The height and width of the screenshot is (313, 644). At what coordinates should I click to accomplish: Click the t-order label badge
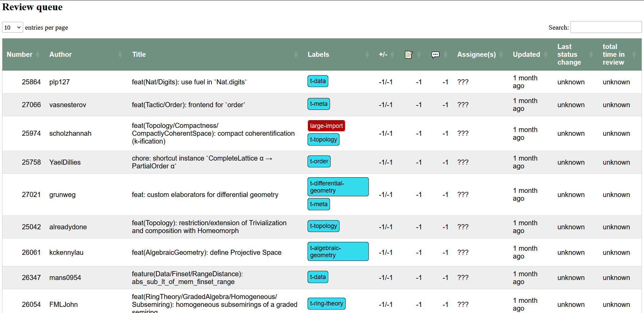click(x=319, y=161)
